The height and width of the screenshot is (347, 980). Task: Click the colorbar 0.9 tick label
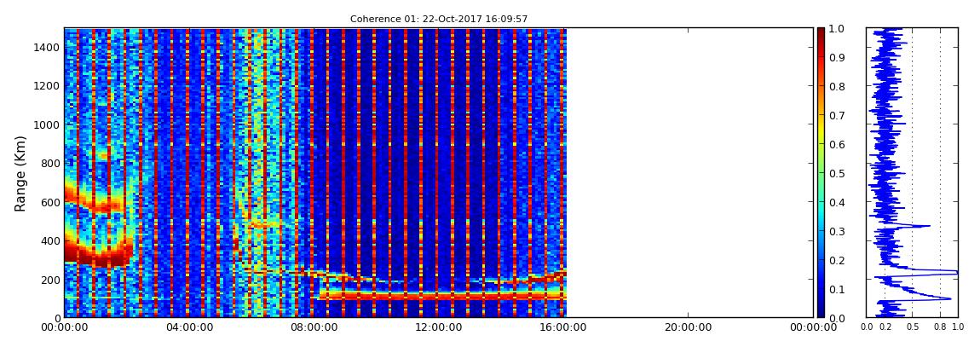point(838,57)
